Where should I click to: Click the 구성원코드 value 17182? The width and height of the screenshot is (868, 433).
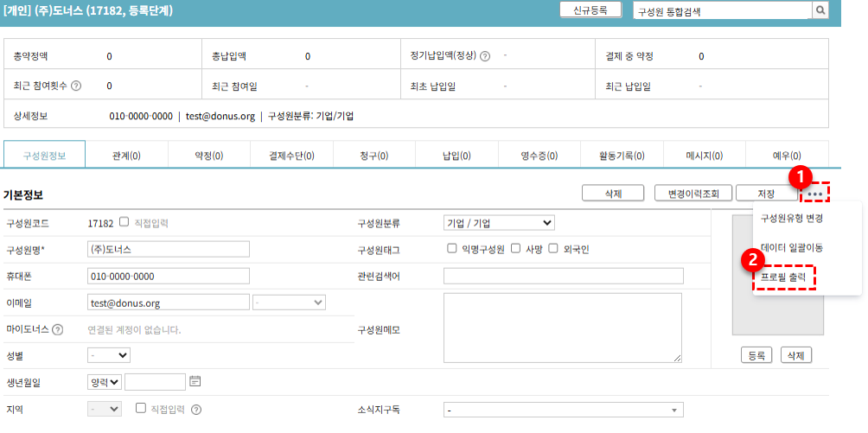(x=100, y=223)
